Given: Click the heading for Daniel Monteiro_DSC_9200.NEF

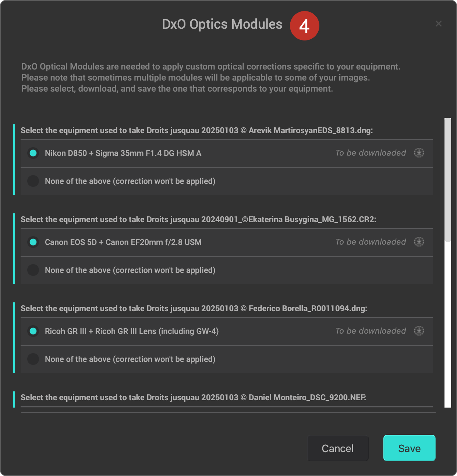Looking at the screenshot, I should [194, 397].
